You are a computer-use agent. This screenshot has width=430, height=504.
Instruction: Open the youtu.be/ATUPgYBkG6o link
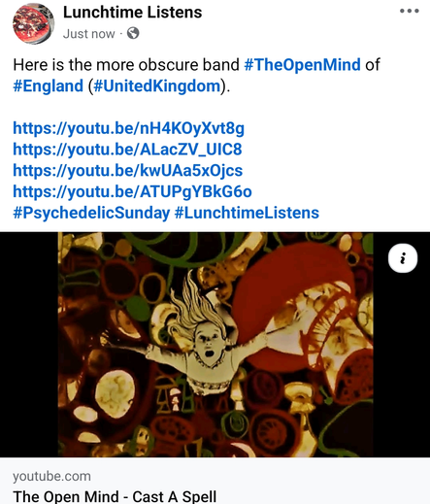(x=132, y=191)
